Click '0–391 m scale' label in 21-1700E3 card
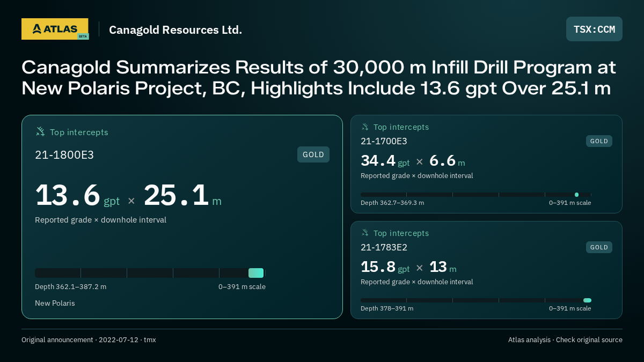The height and width of the screenshot is (362, 644). click(570, 203)
